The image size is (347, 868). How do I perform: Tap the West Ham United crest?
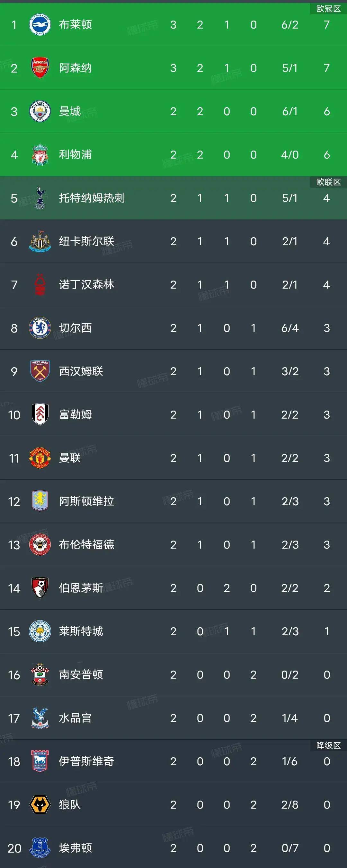pos(40,371)
